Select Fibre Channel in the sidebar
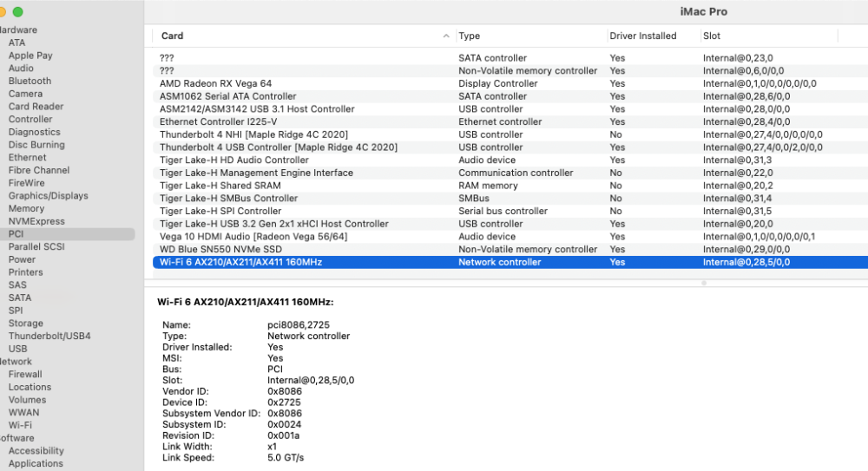This screenshot has height=471, width=868. click(39, 170)
